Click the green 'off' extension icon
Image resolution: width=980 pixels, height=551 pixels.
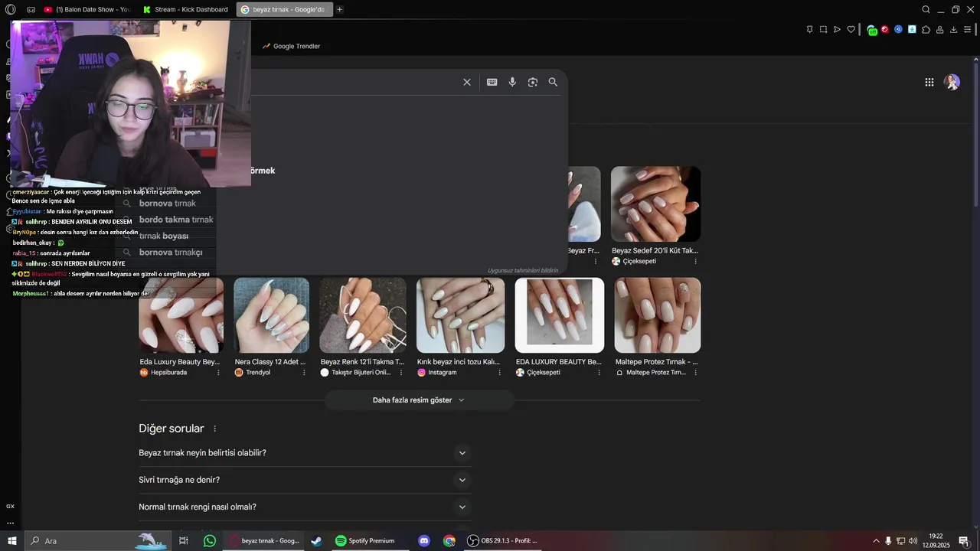tap(872, 30)
